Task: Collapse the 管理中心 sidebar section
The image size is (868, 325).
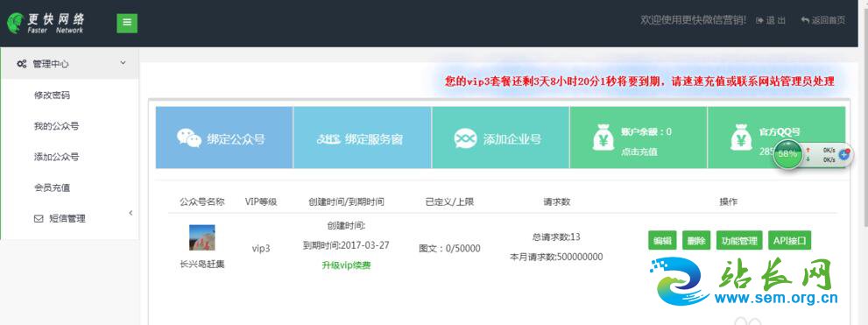Action: coord(123,63)
